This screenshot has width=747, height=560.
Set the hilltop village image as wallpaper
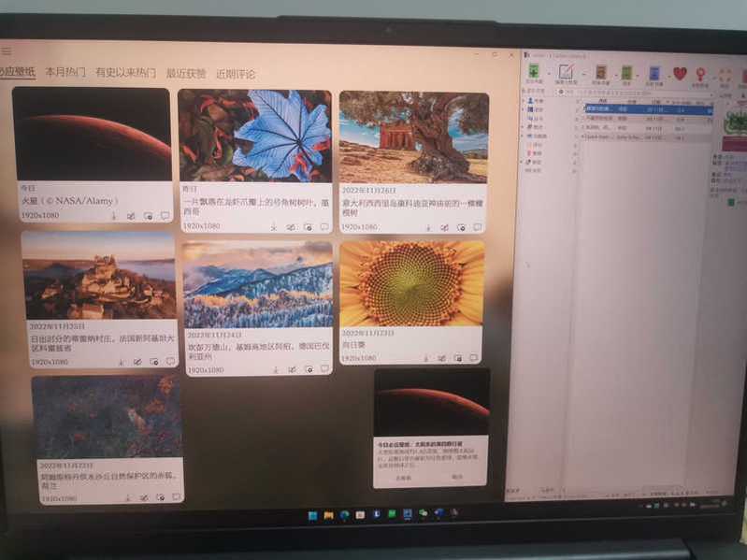(x=154, y=362)
